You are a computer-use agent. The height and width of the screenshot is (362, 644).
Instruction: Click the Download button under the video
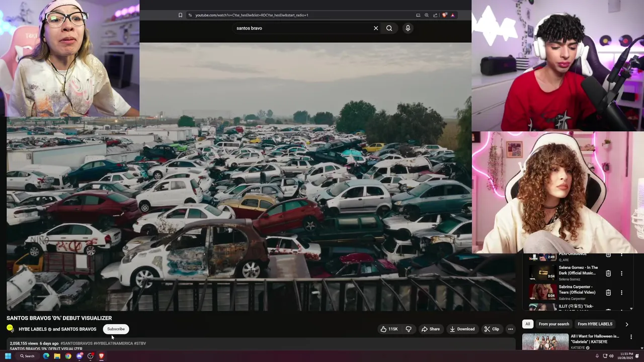462,329
